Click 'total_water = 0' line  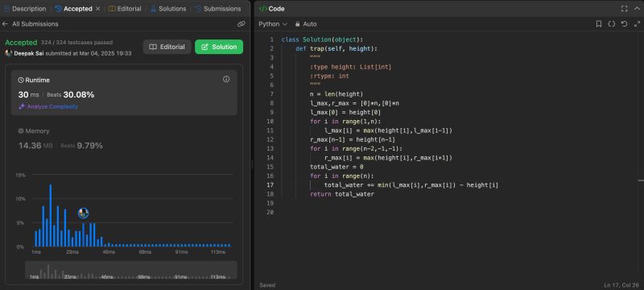(x=336, y=168)
